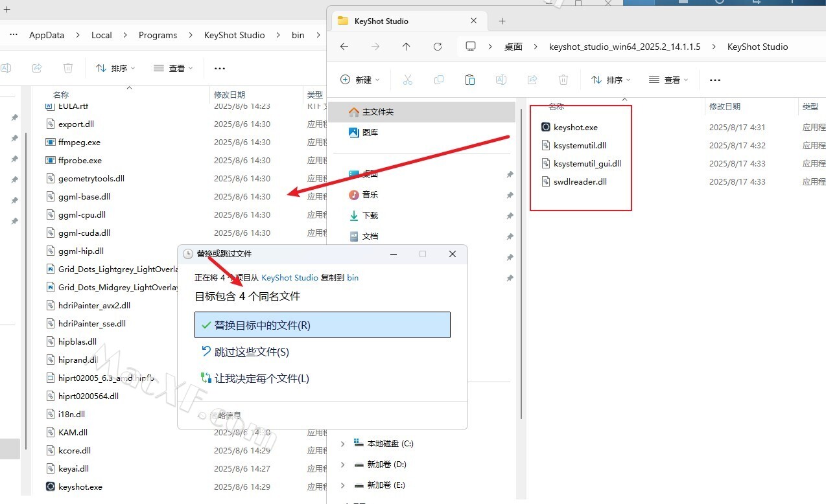Viewport: 826px width, 504px height.
Task: Click the KeyShot Studio link in dialog
Action: [289, 277]
